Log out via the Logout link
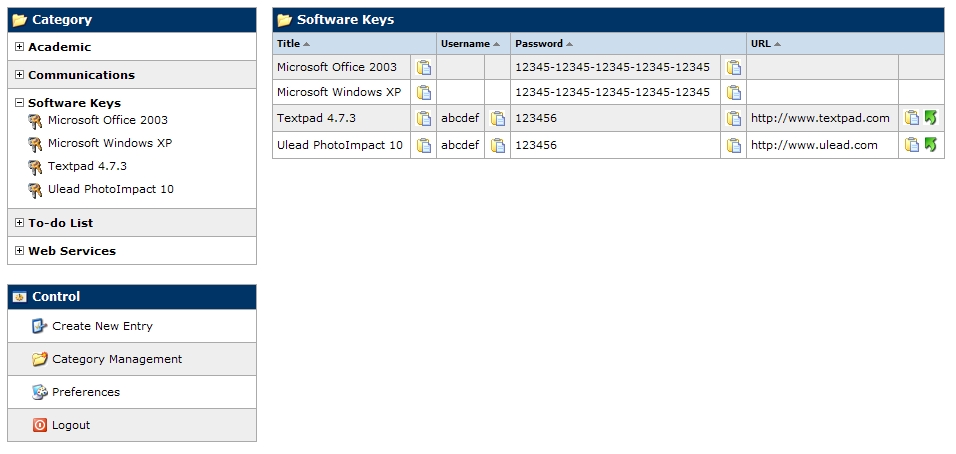The width and height of the screenshot is (956, 454). pos(71,425)
